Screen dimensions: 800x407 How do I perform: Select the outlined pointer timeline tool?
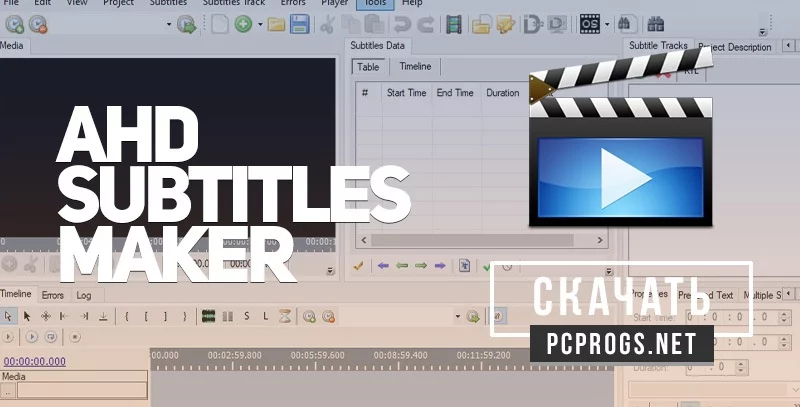pos(8,316)
